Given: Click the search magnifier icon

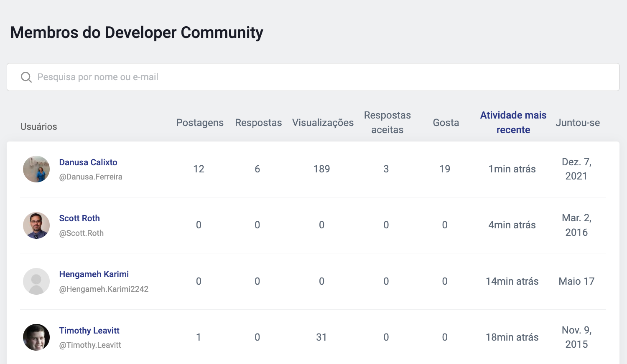Looking at the screenshot, I should click(x=26, y=77).
